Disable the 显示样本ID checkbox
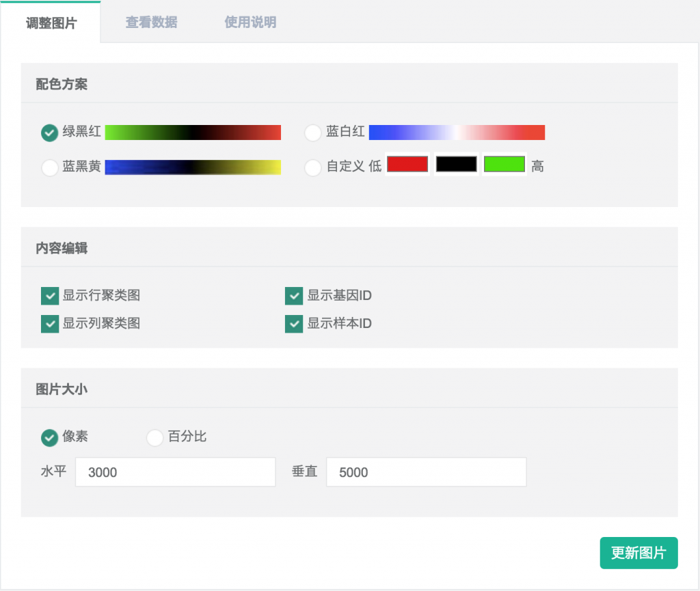Viewport: 700px width, 591px height. (x=294, y=324)
